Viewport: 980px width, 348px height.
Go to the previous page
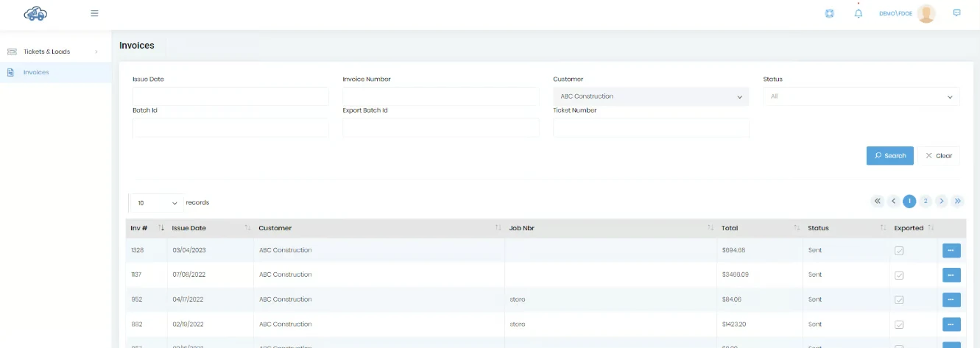[893, 201]
